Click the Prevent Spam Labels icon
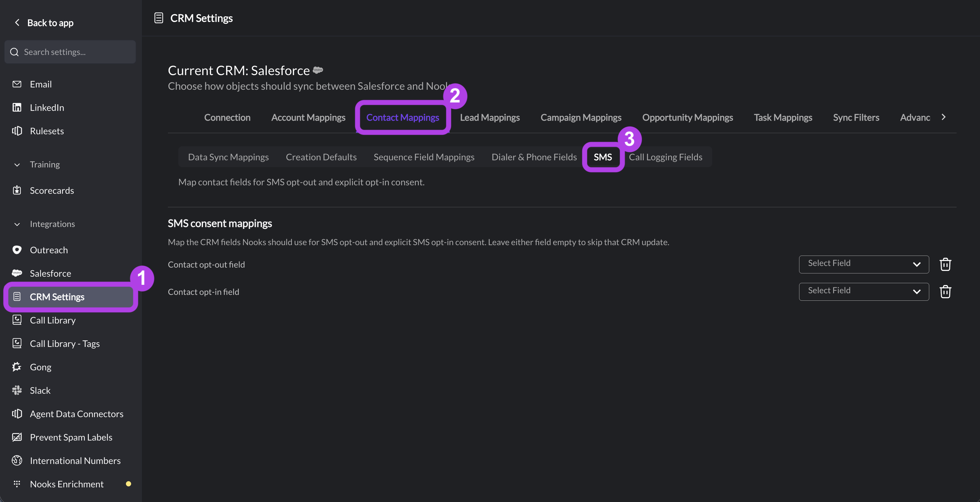 pos(17,437)
